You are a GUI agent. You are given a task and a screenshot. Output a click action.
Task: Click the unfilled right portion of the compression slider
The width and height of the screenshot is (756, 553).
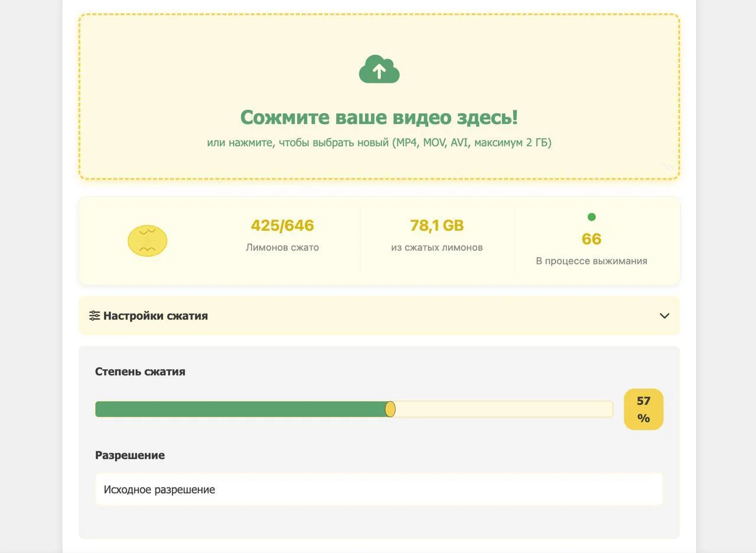(x=504, y=409)
